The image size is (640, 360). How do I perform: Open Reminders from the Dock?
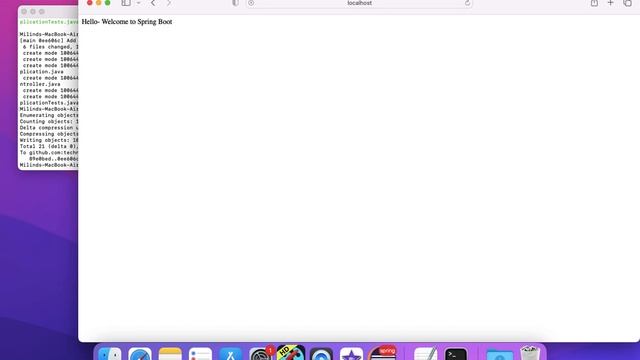[x=200, y=354]
